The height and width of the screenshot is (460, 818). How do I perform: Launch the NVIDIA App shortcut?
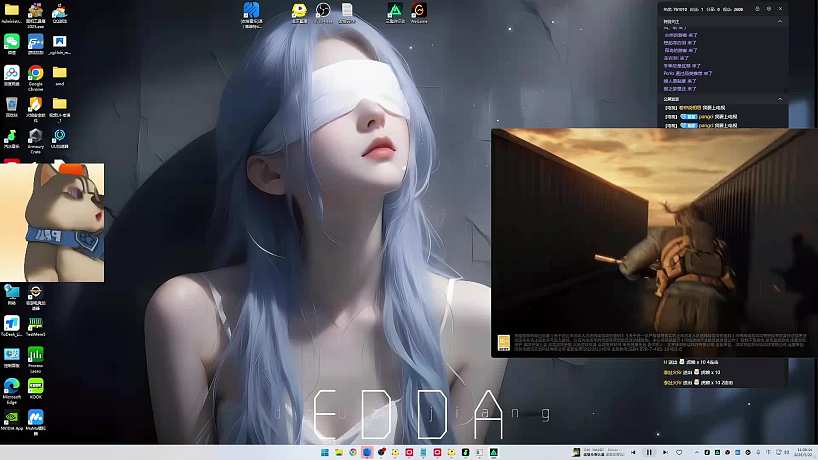pos(11,420)
